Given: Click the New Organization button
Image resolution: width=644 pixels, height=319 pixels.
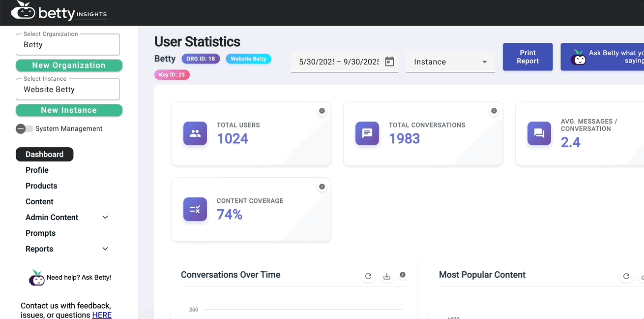Looking at the screenshot, I should coord(69,65).
